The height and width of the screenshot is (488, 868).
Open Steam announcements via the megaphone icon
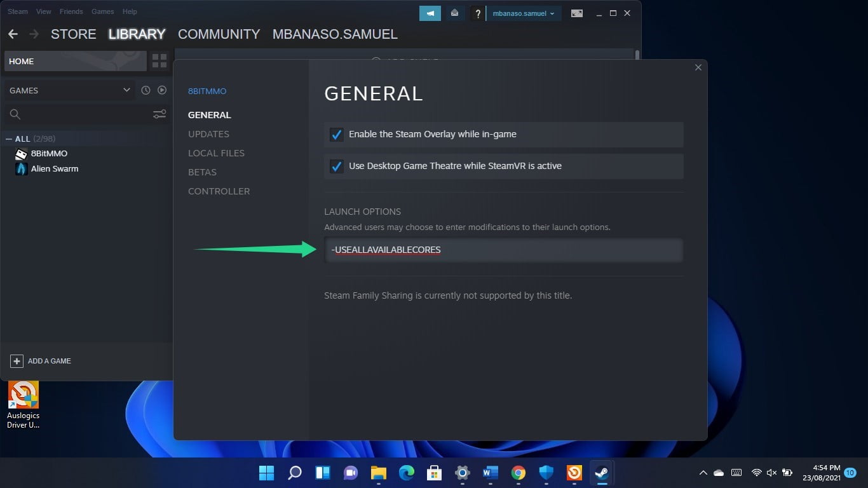pyautogui.click(x=430, y=13)
